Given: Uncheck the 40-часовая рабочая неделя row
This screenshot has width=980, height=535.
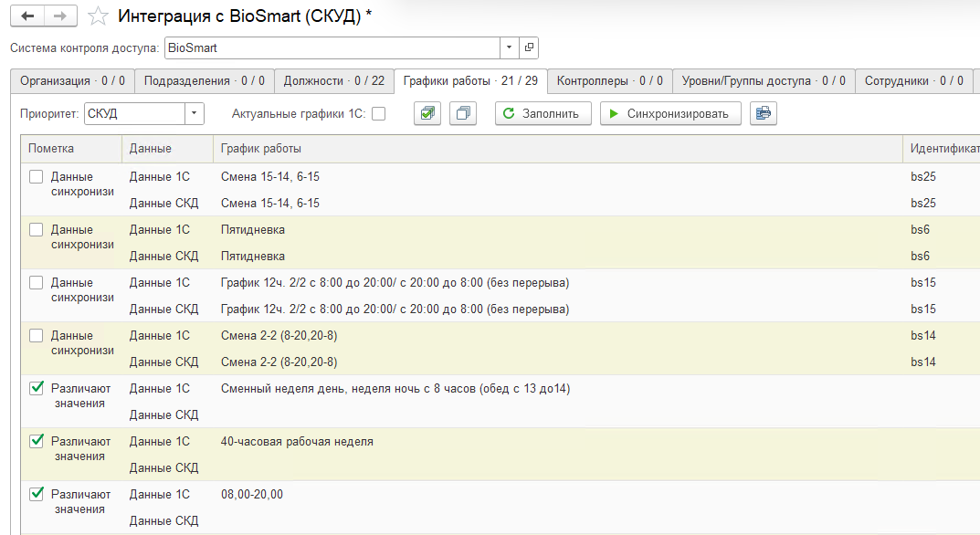Looking at the screenshot, I should coord(37,442).
